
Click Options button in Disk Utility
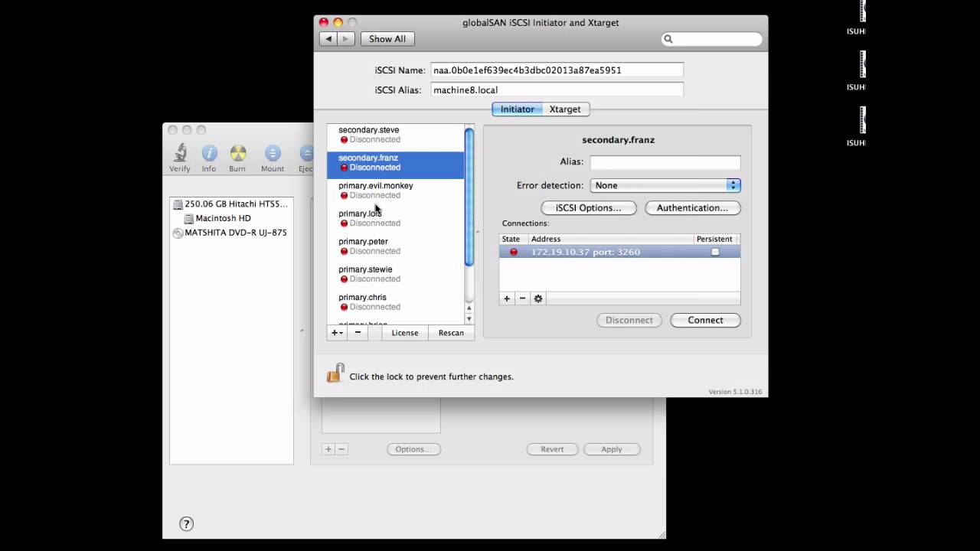click(x=413, y=449)
